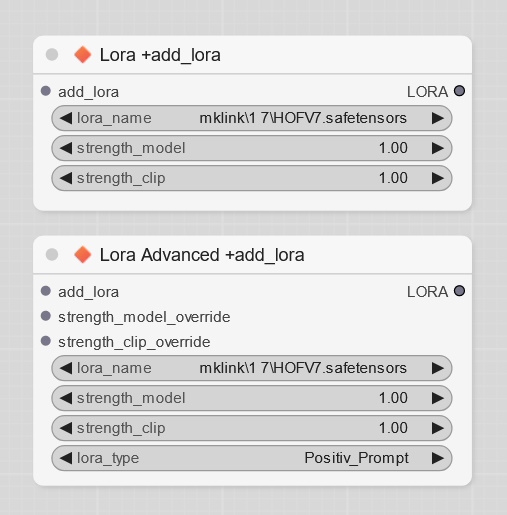The height and width of the screenshot is (515, 507).
Task: Click the add_lora input socket on Lora +add_lora
Action: pyautogui.click(x=46, y=91)
